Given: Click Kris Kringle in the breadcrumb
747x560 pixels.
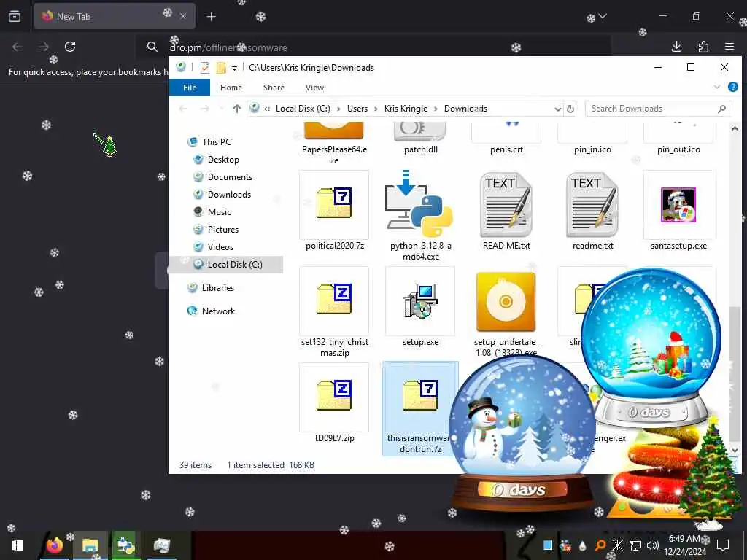Looking at the screenshot, I should click(406, 109).
